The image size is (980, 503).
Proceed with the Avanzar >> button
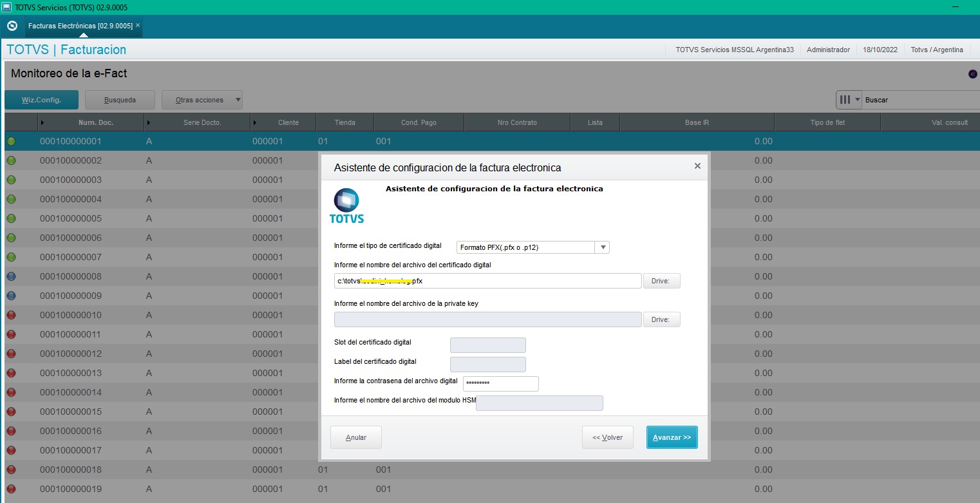(x=672, y=437)
